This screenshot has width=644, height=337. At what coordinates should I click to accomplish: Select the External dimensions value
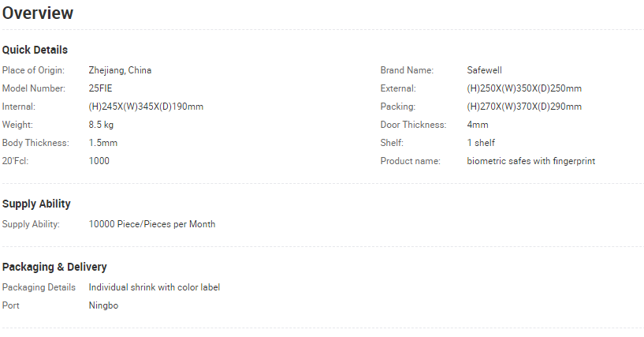pyautogui.click(x=524, y=88)
